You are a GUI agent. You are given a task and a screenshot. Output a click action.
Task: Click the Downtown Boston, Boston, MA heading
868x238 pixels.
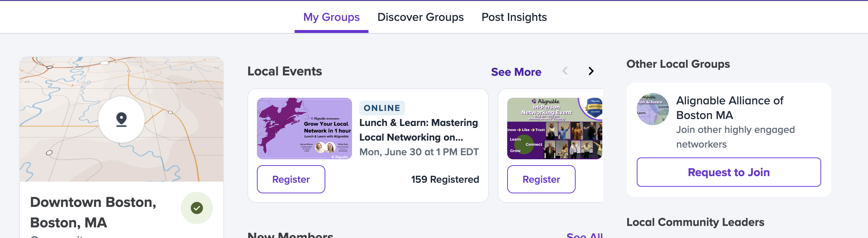(93, 212)
